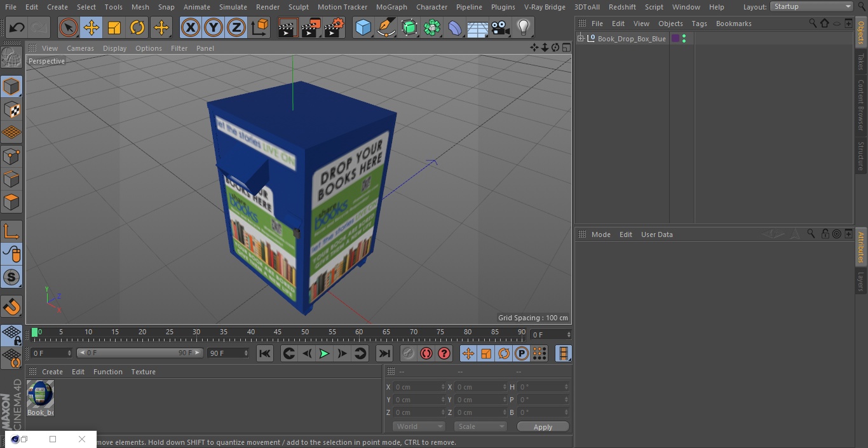Click the current frame field stepper
Image resolution: width=868 pixels, height=448 pixels.
point(569,335)
